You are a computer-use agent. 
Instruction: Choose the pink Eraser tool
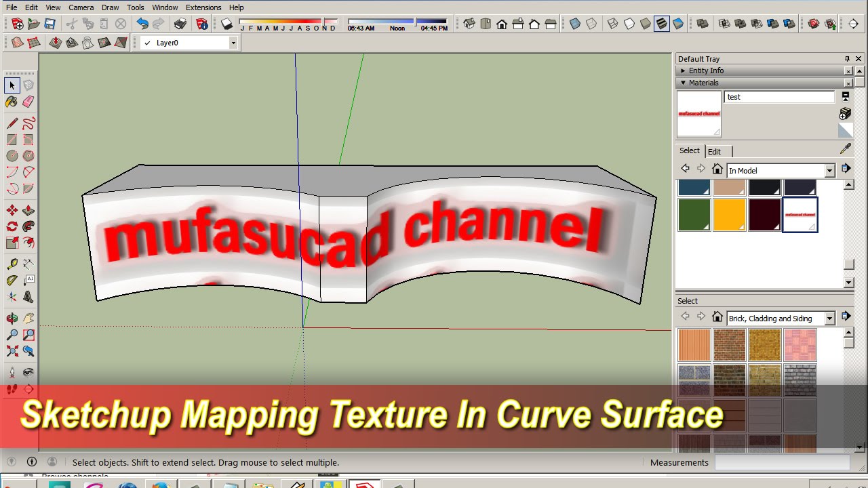pos(28,102)
